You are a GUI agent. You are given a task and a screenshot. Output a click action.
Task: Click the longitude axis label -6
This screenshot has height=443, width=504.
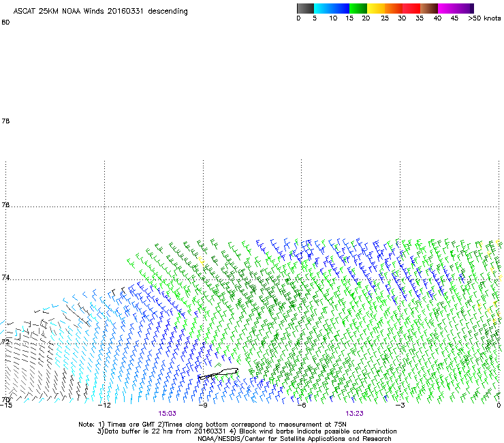click(301, 405)
